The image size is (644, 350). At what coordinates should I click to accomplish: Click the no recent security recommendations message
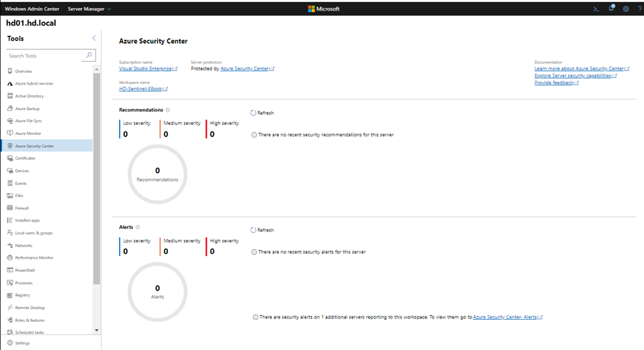[322, 135]
